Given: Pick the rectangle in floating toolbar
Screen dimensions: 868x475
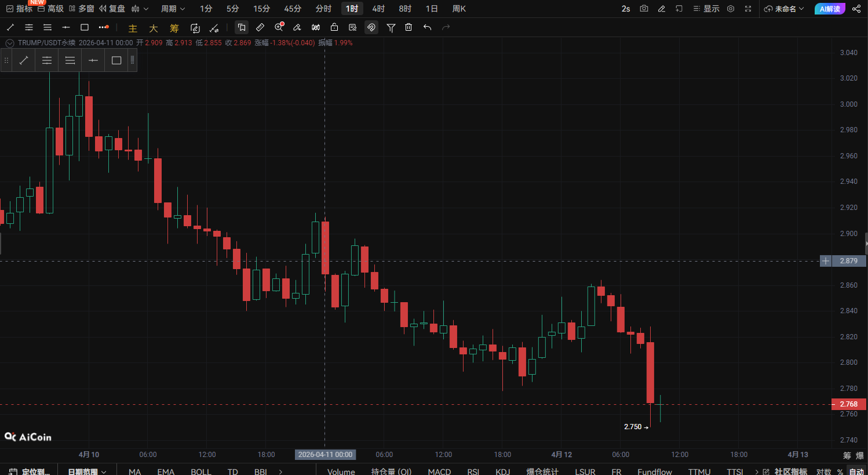Looking at the screenshot, I should (116, 60).
